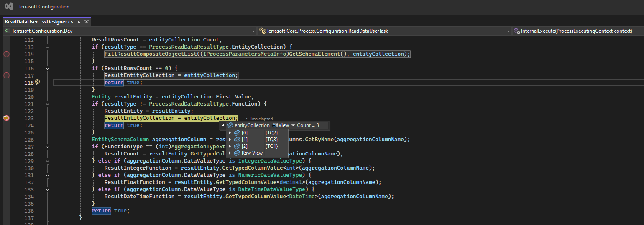Viewport: 644px width, 225px height.
Task: Select the {TQ3} value
Action: 271,140
